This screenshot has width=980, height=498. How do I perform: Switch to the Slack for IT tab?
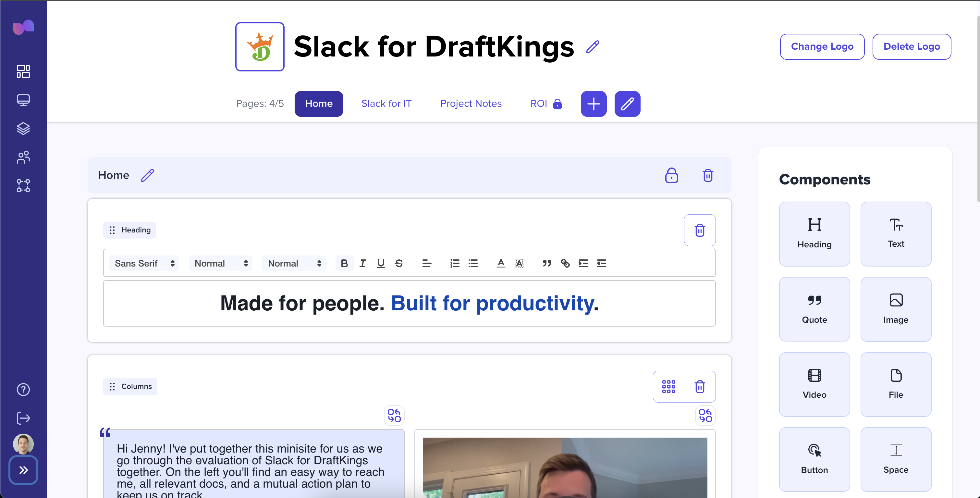386,104
